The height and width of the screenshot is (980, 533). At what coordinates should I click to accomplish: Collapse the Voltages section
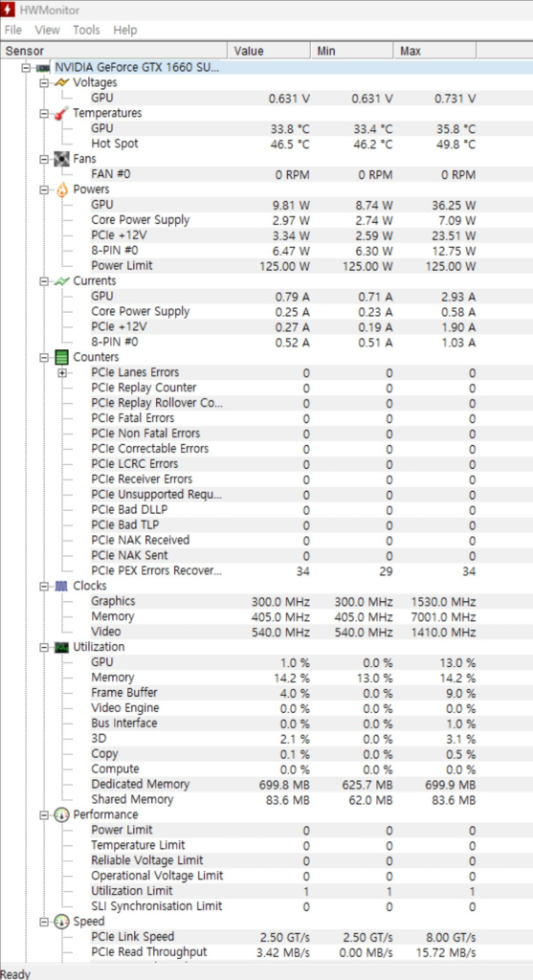pyautogui.click(x=44, y=82)
